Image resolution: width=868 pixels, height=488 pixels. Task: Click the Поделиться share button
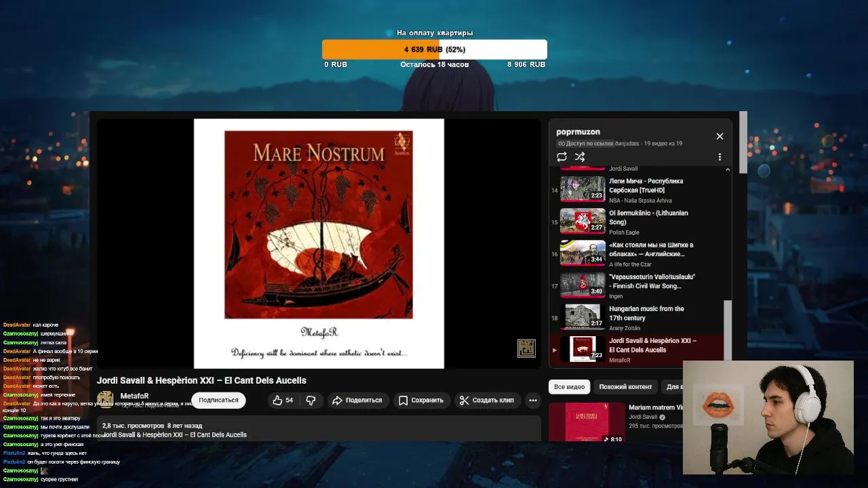click(357, 401)
